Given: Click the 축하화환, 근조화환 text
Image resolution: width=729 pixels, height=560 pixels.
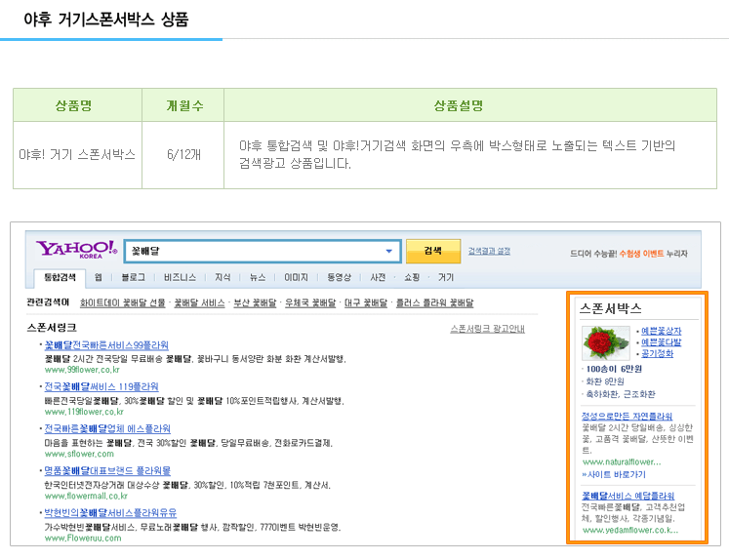Looking at the screenshot, I should point(621,394).
